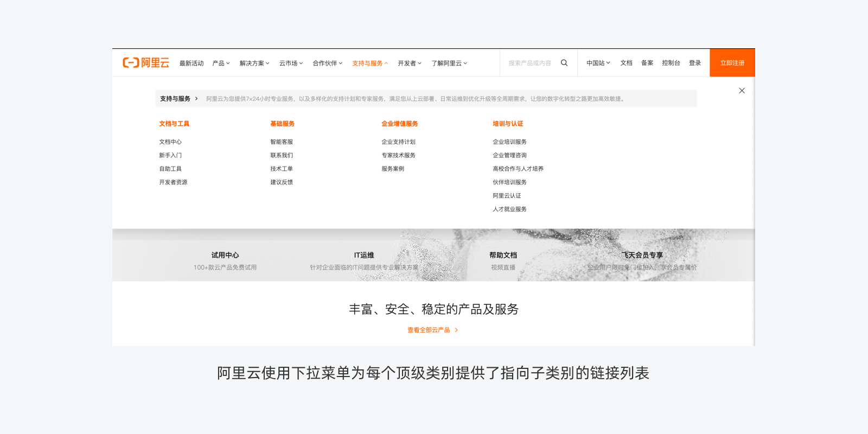Screen dimensions: 868x434
Task: Select the 飞天会员专享 banner item
Action: 642,260
